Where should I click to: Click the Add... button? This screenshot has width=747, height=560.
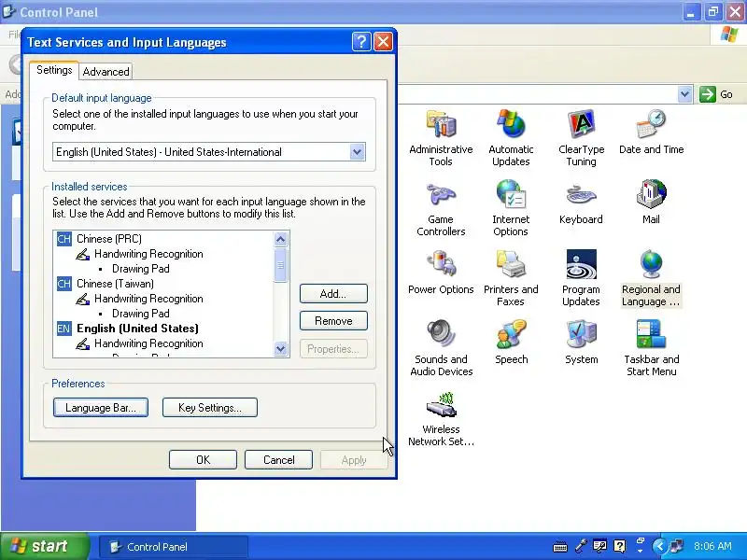coord(333,294)
